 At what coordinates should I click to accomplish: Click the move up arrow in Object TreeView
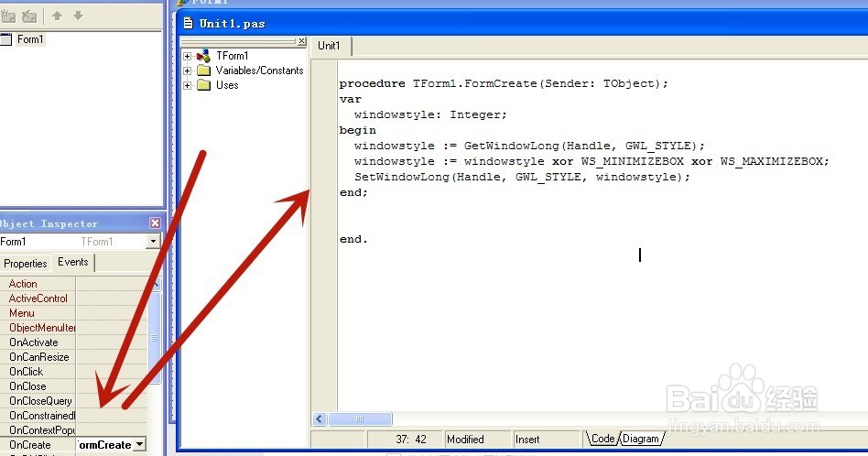(x=57, y=16)
